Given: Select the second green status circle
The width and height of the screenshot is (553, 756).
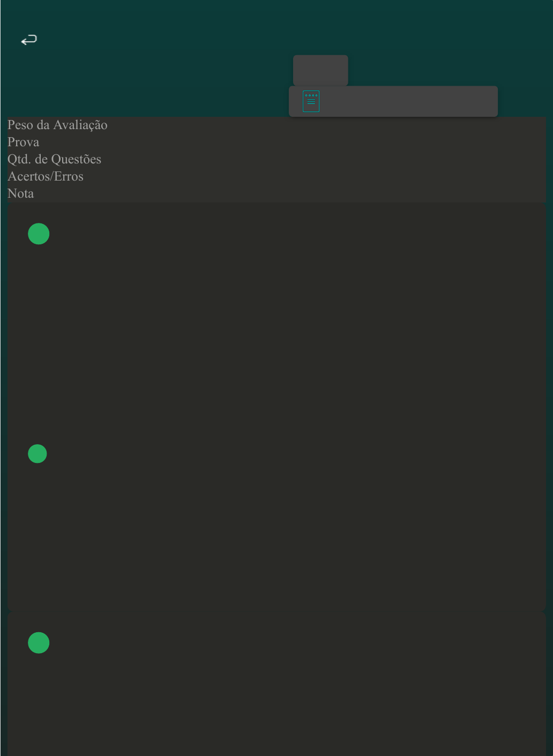Looking at the screenshot, I should pos(38,454).
